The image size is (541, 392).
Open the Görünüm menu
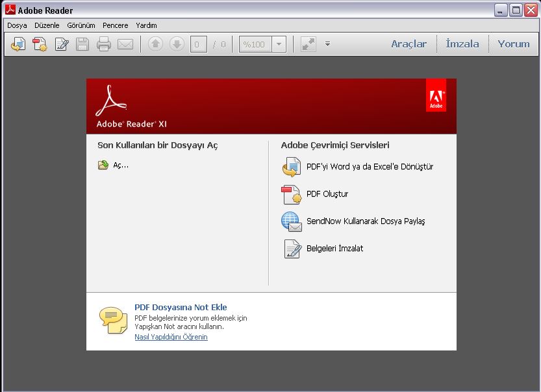(81, 25)
